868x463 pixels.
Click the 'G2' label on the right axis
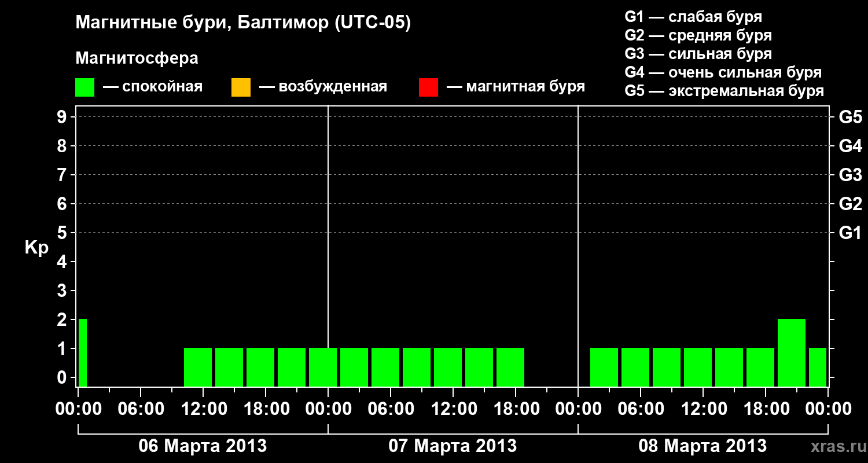pos(851,204)
